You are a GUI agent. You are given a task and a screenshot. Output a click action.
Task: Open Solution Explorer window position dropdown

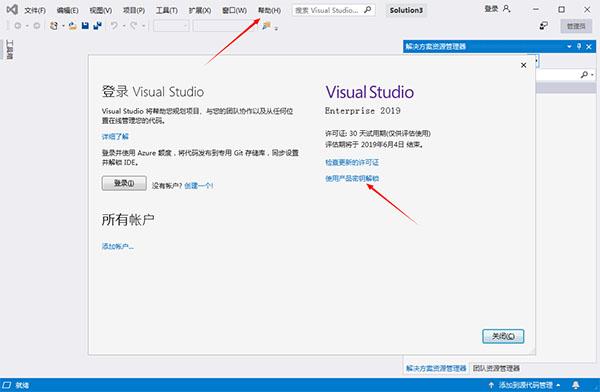pyautogui.click(x=569, y=46)
